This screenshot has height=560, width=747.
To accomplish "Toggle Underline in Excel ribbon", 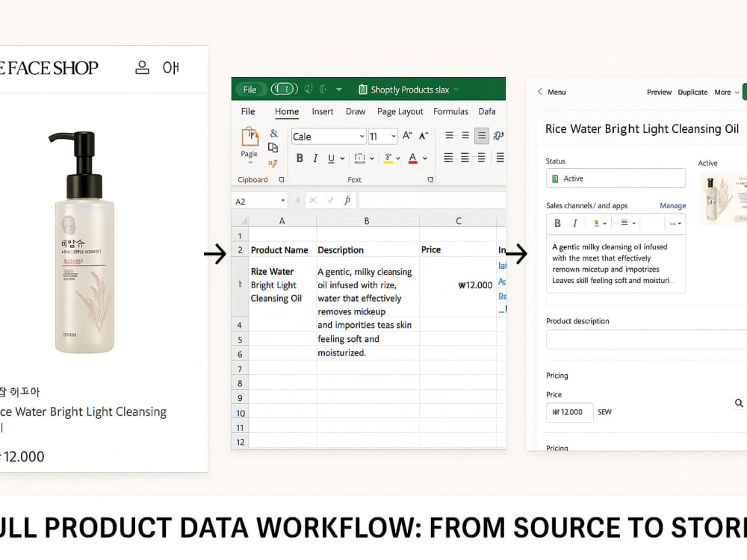I will point(331,158).
